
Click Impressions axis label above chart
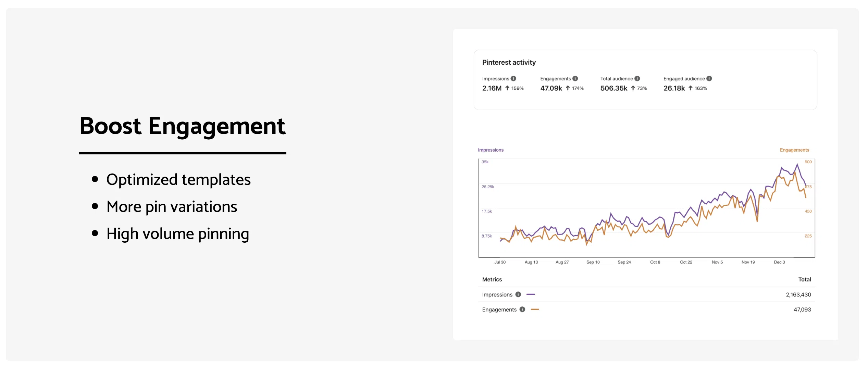coord(491,150)
